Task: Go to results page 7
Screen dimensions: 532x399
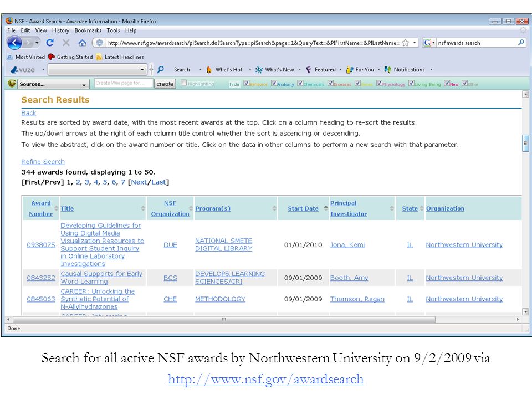Action: pyautogui.click(x=123, y=182)
